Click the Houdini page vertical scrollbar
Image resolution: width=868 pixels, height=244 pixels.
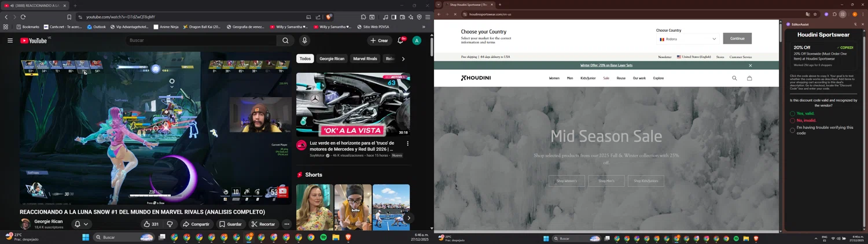[x=780, y=32]
